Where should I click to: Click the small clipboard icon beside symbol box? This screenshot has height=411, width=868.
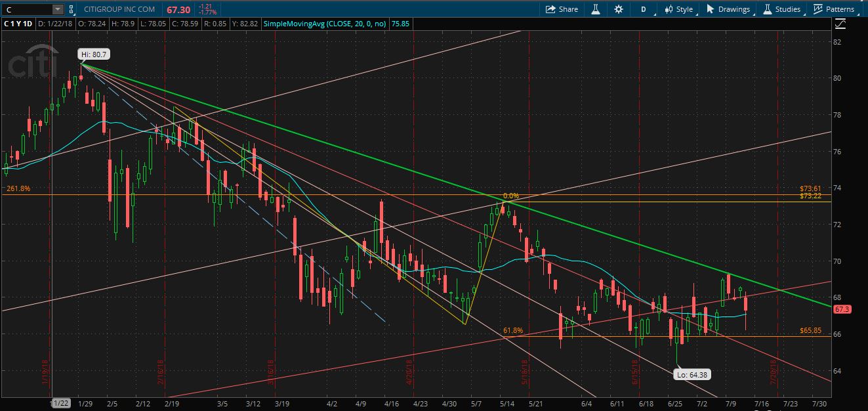coord(72,9)
